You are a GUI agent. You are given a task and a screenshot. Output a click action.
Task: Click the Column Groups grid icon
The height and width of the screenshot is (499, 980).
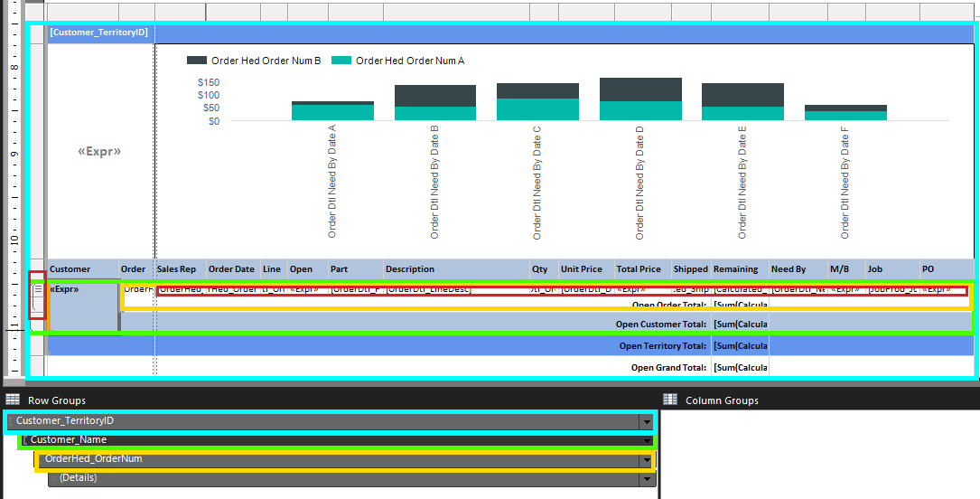[x=670, y=400]
